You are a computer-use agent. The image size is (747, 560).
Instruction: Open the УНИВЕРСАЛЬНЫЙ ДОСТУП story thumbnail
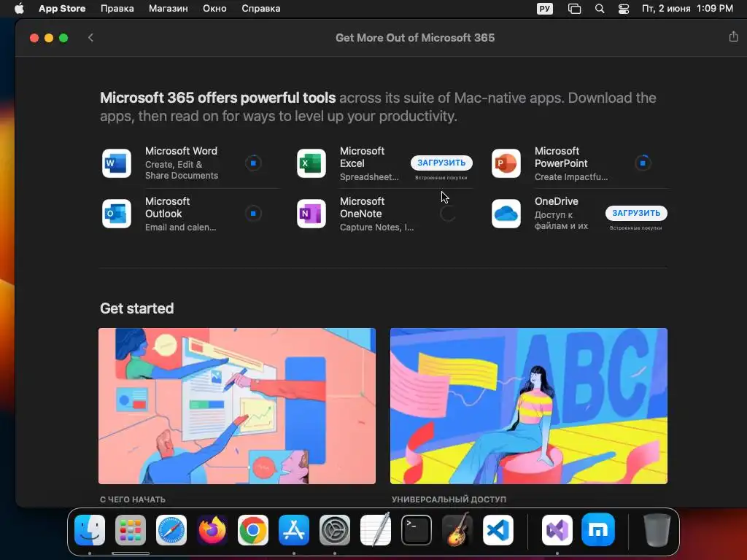[529, 405]
